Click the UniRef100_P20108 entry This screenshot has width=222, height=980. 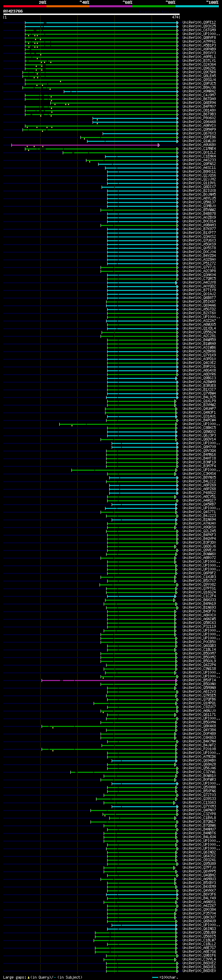(199, 749)
